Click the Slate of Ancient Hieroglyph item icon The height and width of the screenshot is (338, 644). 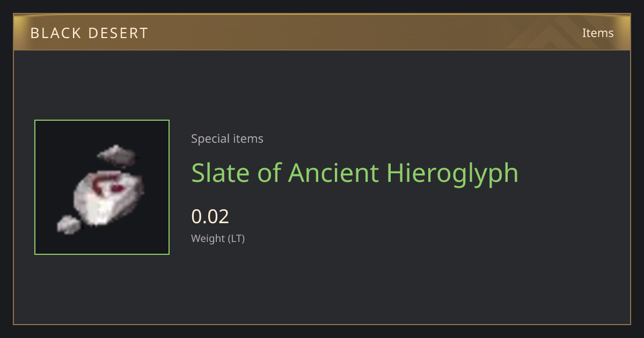pos(102,187)
